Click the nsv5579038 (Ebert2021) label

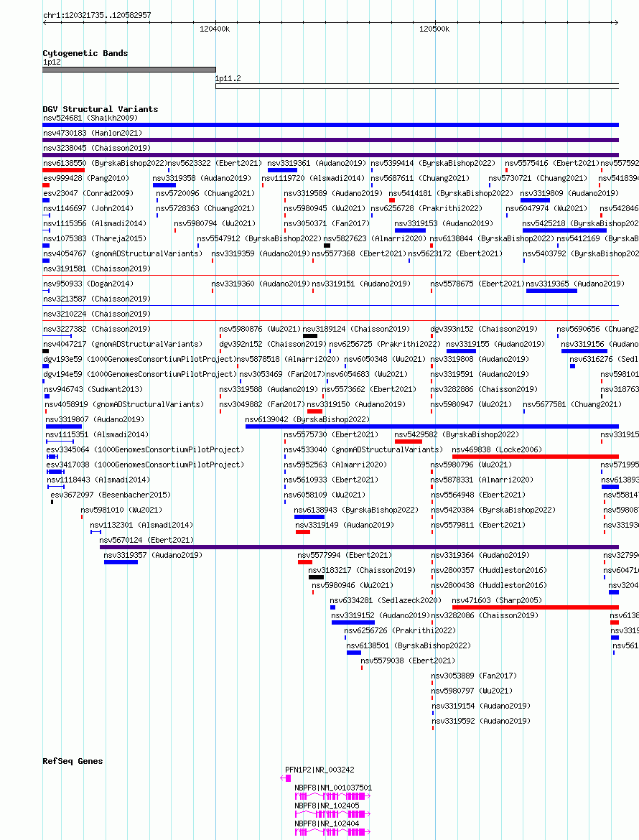408,661
